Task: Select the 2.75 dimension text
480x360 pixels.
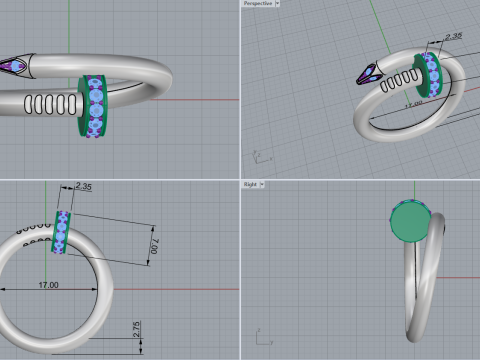Action: point(136,329)
